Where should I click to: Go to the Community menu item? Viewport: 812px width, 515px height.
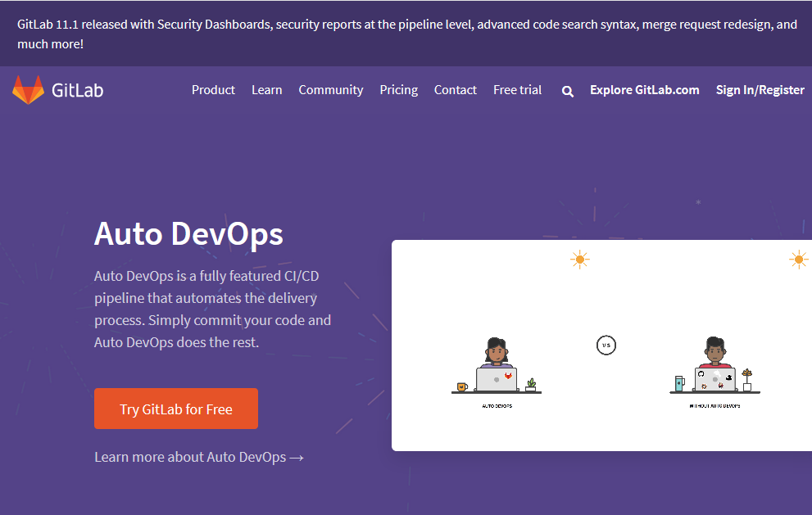click(330, 90)
